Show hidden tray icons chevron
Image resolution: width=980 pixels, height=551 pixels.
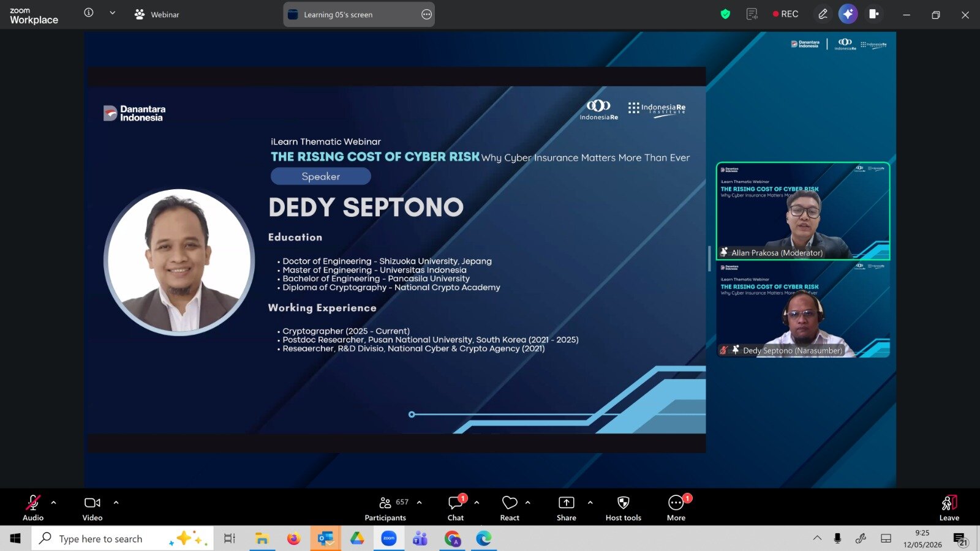[817, 538]
